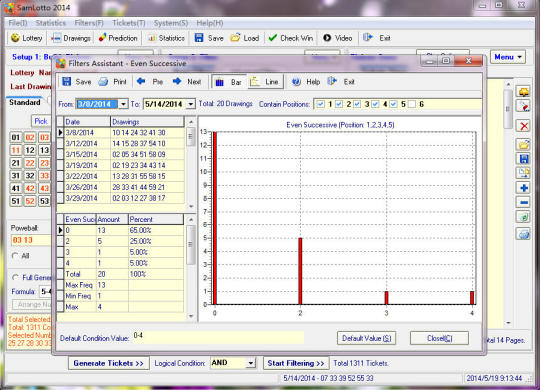Toggle Contain Positions checkbox 3
This screenshot has width=540, height=390.
click(x=357, y=104)
